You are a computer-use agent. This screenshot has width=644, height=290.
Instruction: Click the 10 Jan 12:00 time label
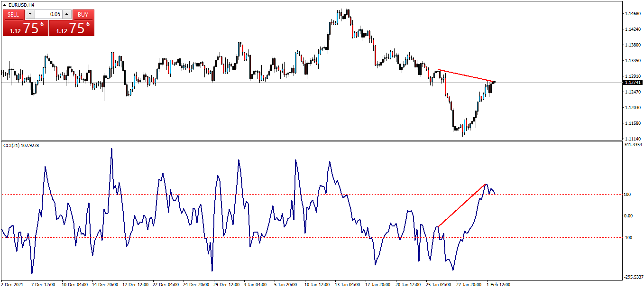click(x=318, y=285)
